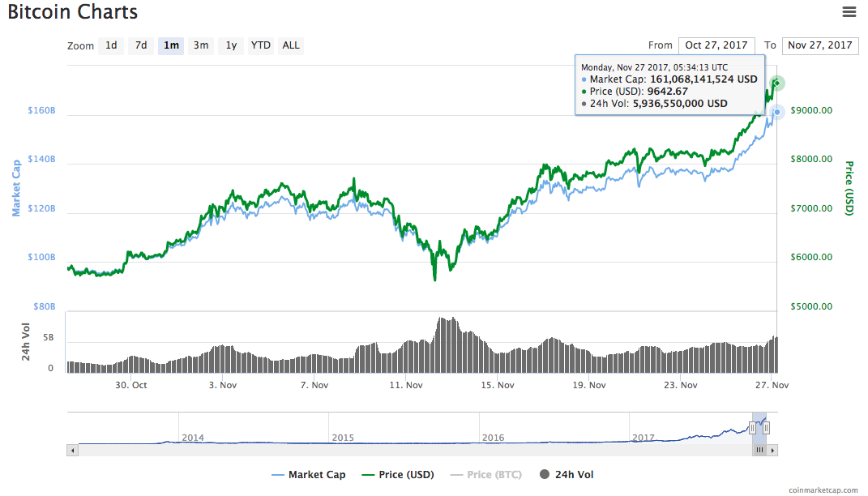Click the blue Market Cap data point marker
This screenshot has width=868, height=496.
tap(777, 113)
